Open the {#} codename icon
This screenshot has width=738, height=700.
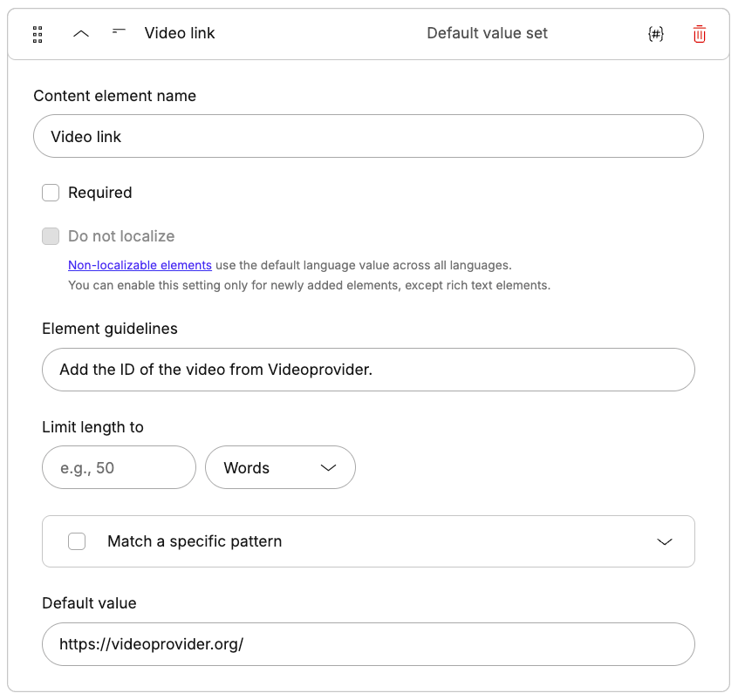coord(655,33)
